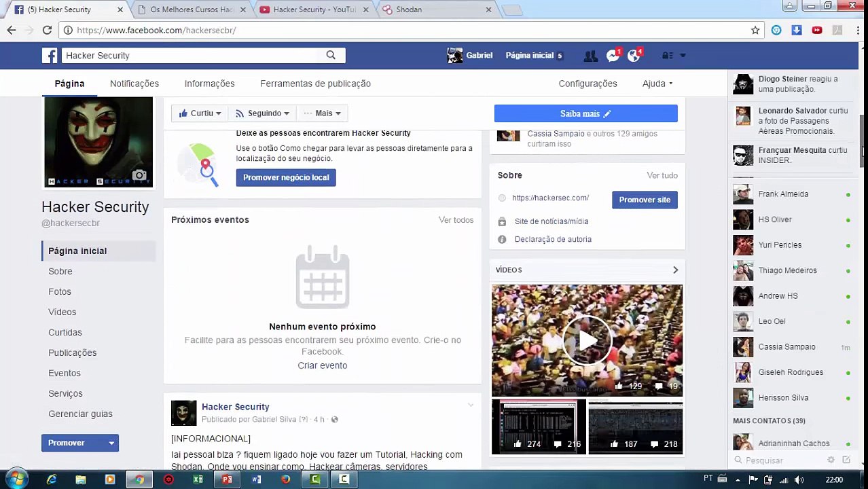Focus the Pesquisar chat search field
Screen dimensions: 868x489
[780, 460]
